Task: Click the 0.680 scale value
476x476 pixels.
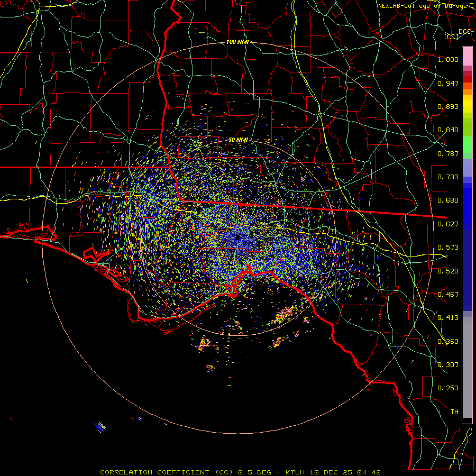Action: (x=448, y=200)
